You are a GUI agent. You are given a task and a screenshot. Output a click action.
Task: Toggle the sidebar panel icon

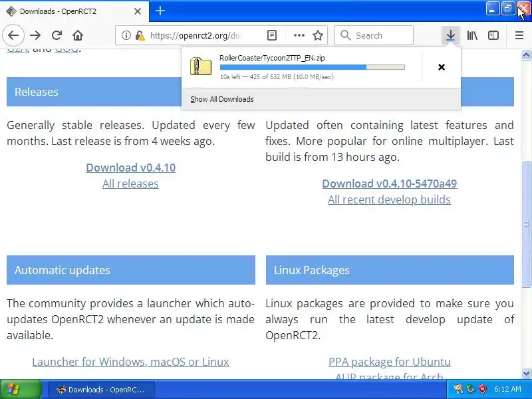493,35
